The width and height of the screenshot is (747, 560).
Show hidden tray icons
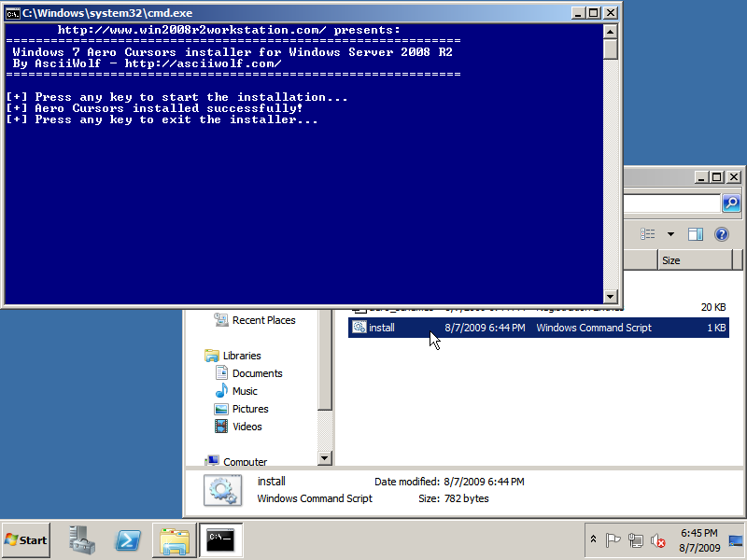[x=594, y=539]
